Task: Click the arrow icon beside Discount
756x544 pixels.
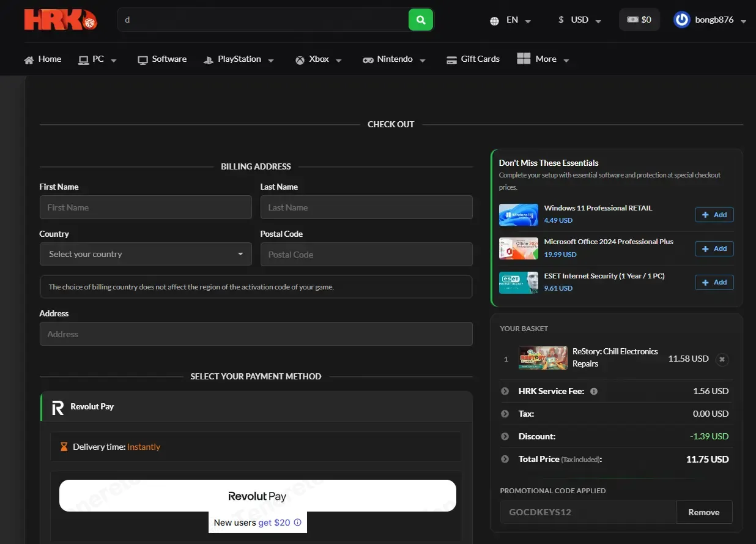Action: point(505,436)
